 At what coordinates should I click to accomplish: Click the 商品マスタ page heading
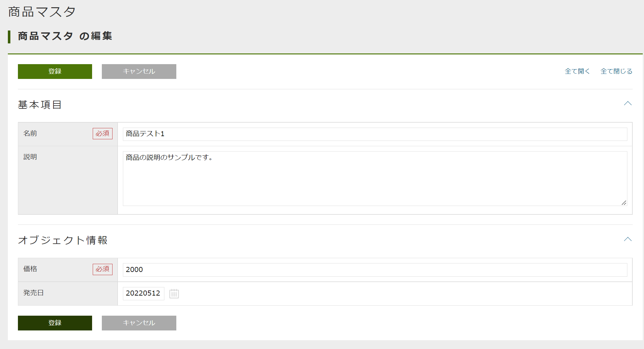click(41, 12)
